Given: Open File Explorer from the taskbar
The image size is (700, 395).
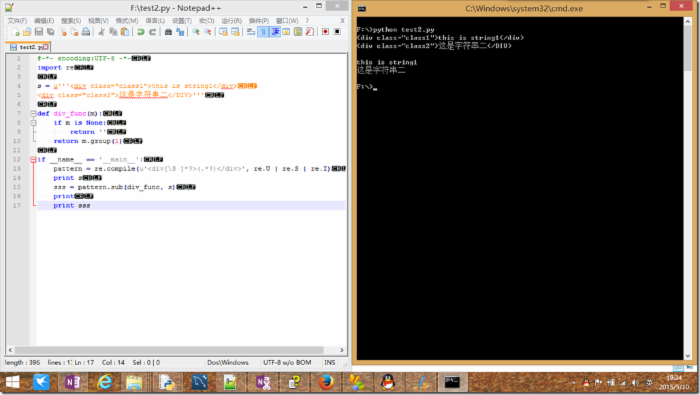Looking at the screenshot, I should point(134,383).
